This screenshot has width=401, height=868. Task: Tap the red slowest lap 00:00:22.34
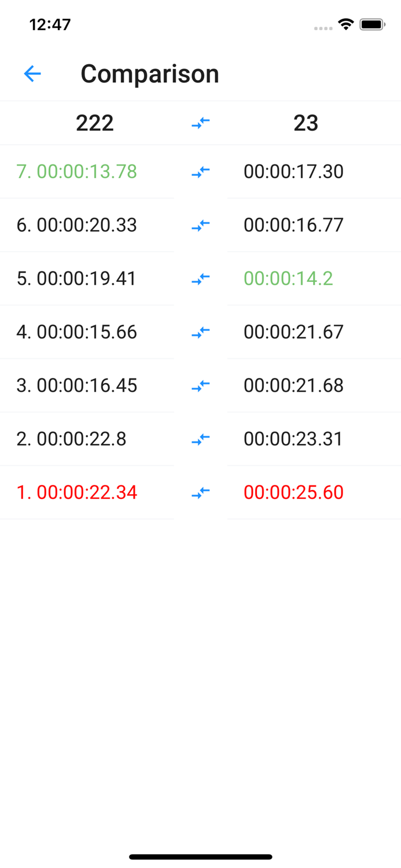click(x=77, y=492)
